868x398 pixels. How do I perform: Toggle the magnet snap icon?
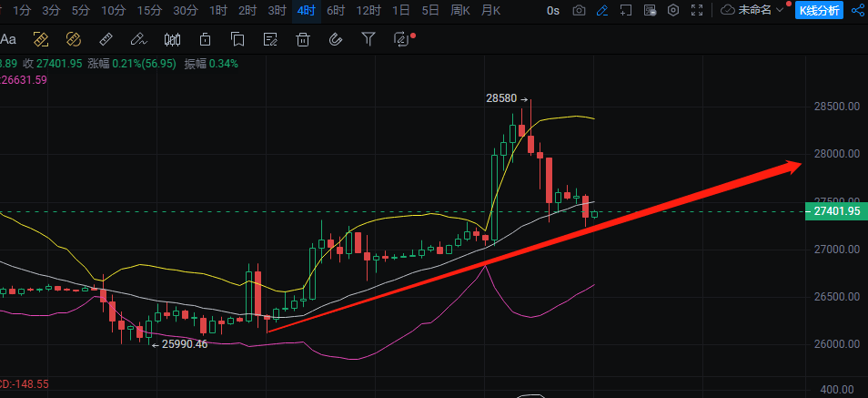(335, 39)
